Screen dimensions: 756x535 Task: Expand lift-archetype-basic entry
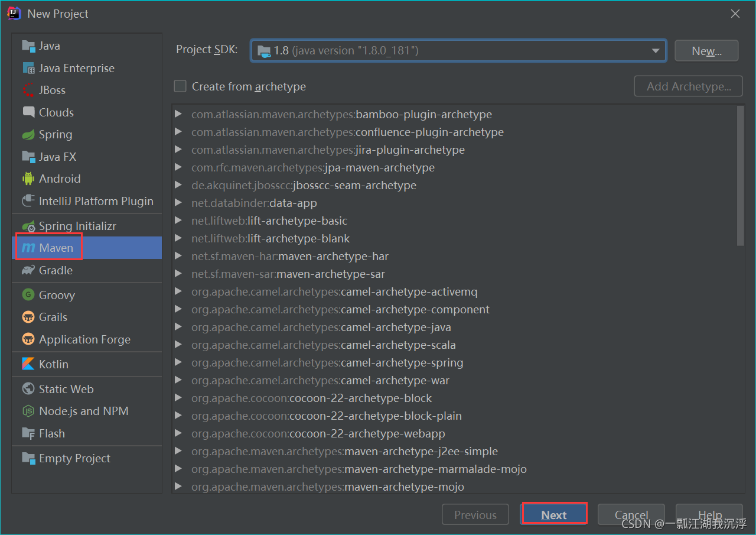178,221
